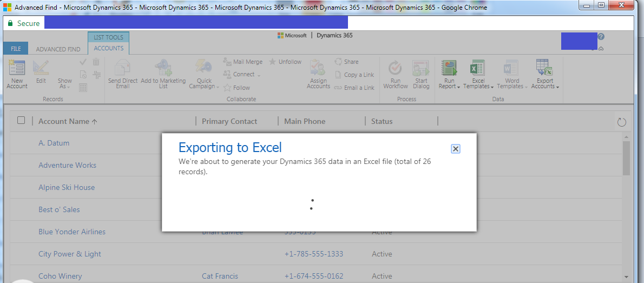Sort by the Main Phone column header
Screen dimensions: 644x283
[304, 121]
